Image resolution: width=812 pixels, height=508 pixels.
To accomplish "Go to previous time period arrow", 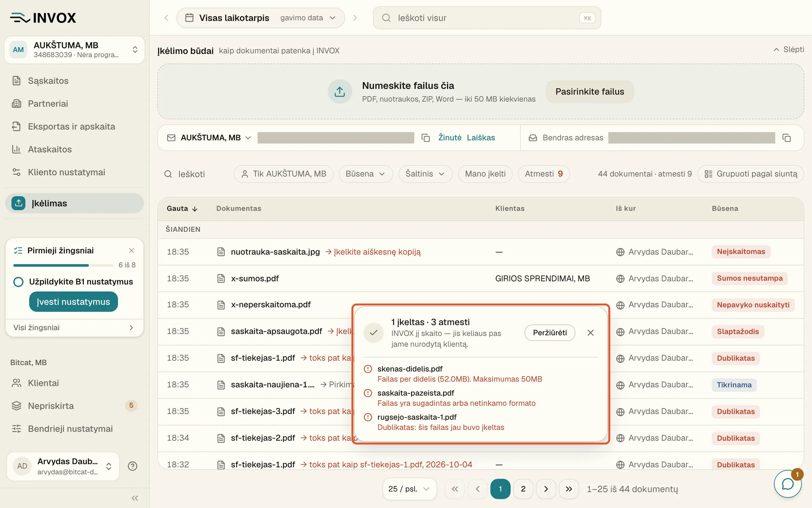I will (167, 18).
